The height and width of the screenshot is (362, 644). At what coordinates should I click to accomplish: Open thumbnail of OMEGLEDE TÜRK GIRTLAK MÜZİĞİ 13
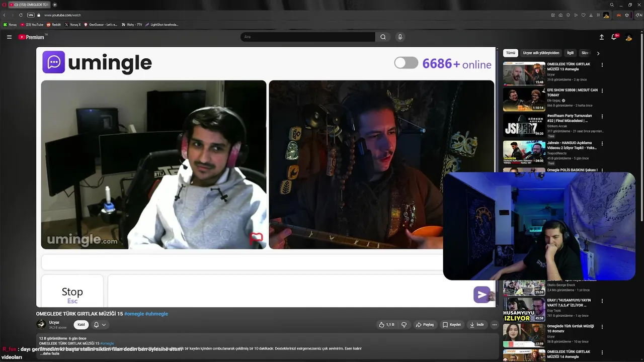coord(524,73)
